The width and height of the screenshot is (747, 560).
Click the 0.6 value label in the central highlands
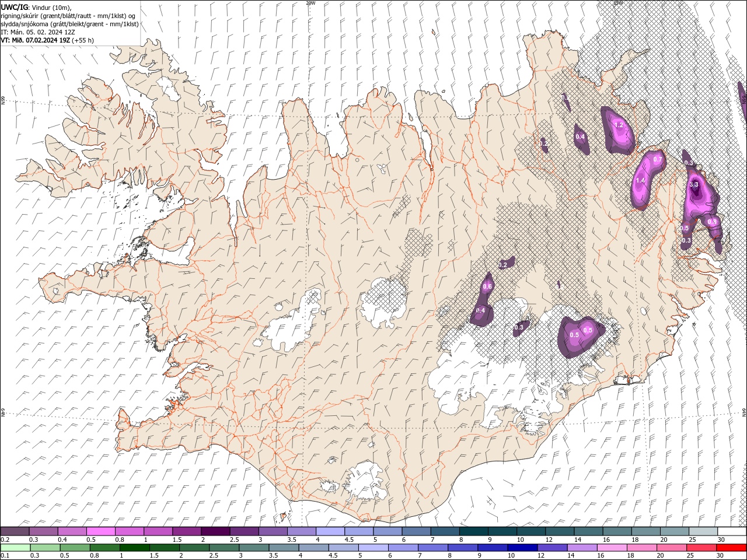click(487, 286)
